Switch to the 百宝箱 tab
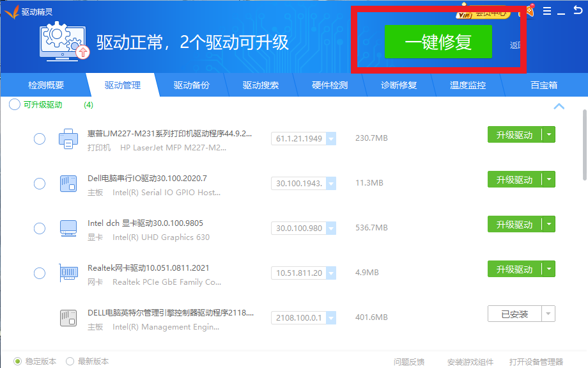The image size is (588, 368). click(544, 85)
